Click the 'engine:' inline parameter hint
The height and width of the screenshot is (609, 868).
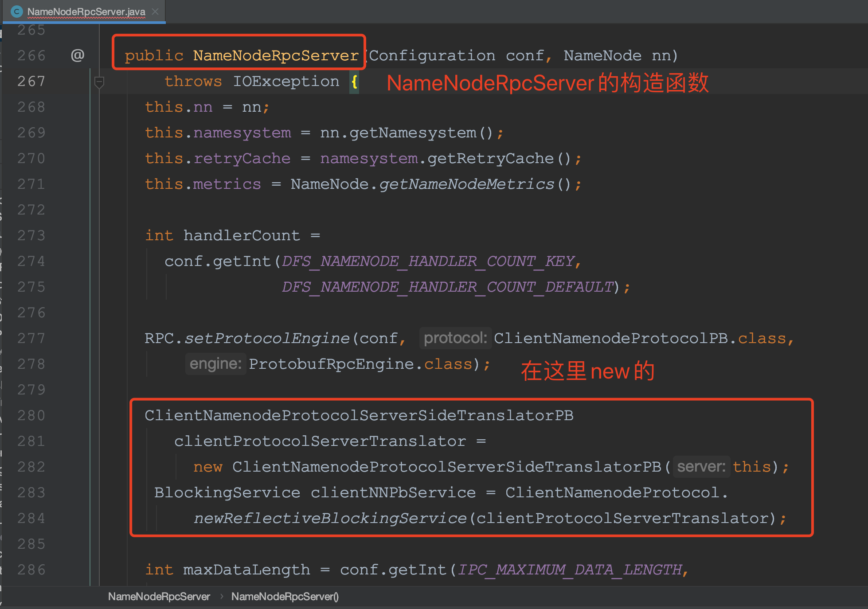[x=215, y=363]
